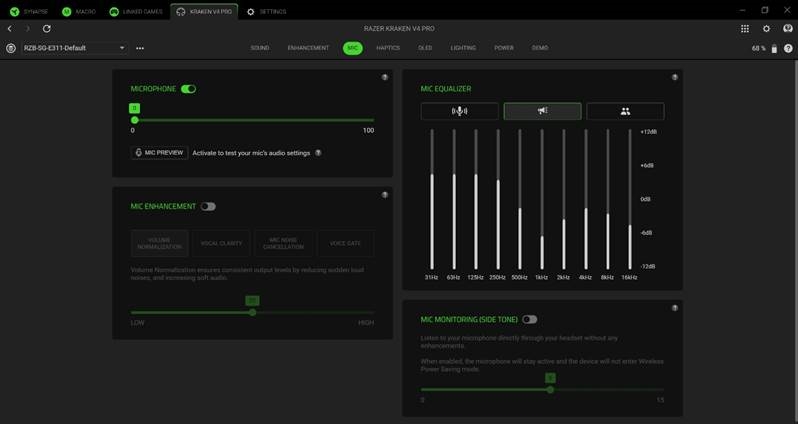Switch to the Haptics tab
The width and height of the screenshot is (798, 424).
pos(388,48)
